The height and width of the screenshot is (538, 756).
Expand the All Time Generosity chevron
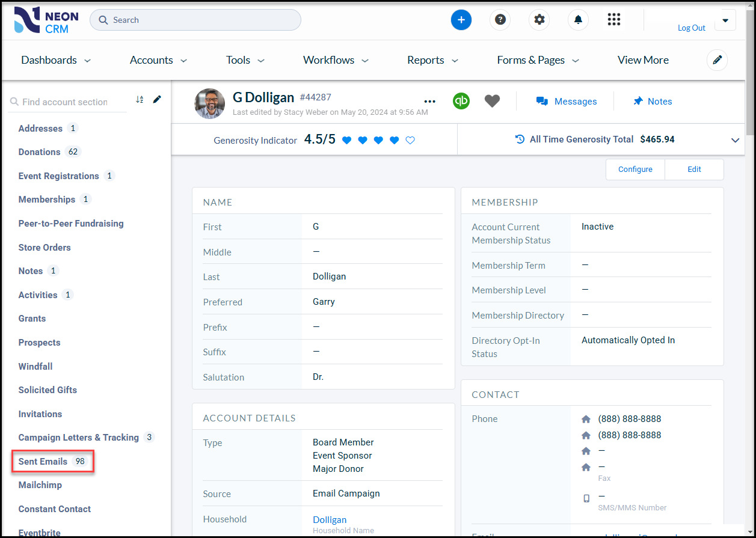click(x=735, y=140)
